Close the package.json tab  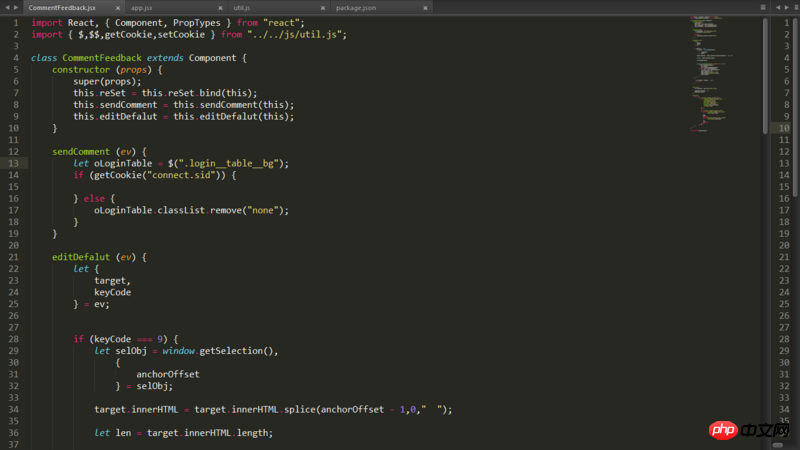pyautogui.click(x=426, y=7)
